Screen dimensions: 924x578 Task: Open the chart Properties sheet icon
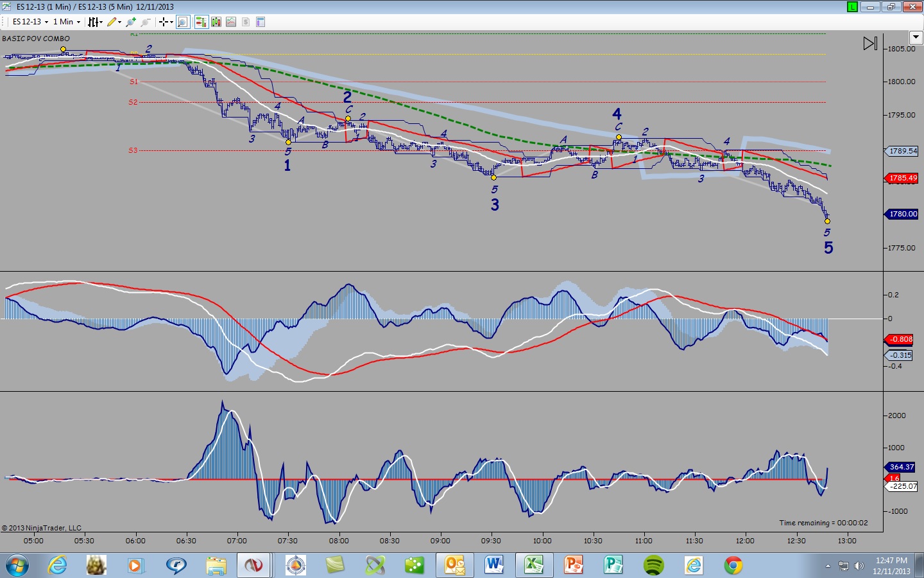pyautogui.click(x=261, y=22)
